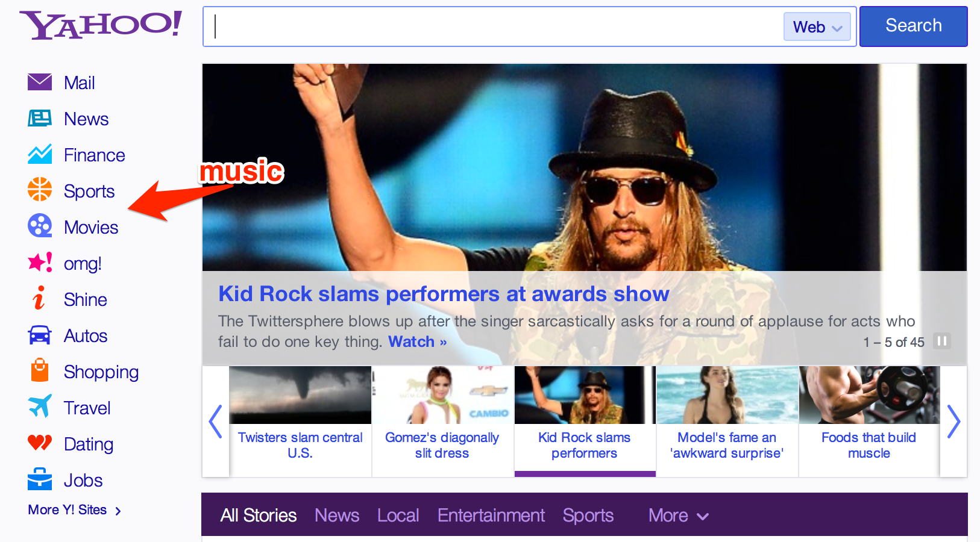Expand the More stories menu

pyautogui.click(x=678, y=516)
